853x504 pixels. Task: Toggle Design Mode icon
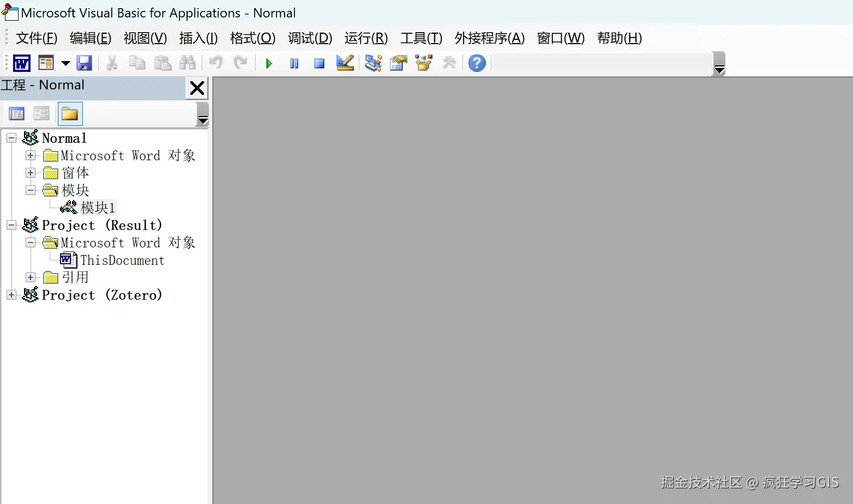coord(345,63)
